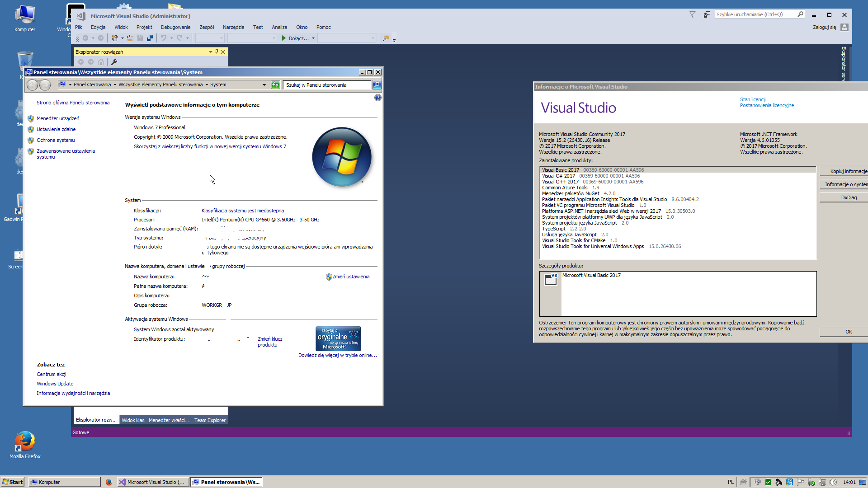Click the Start button
The image size is (868, 488).
pyautogui.click(x=13, y=482)
